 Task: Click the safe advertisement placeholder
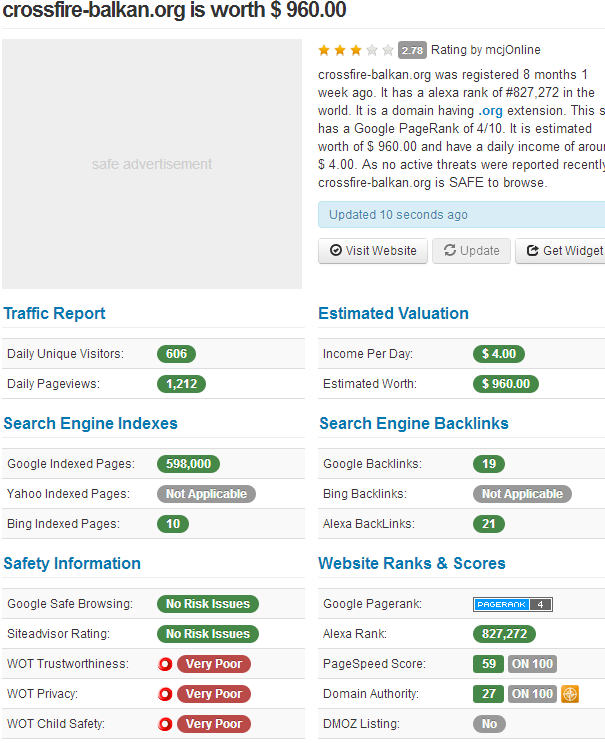click(x=152, y=164)
